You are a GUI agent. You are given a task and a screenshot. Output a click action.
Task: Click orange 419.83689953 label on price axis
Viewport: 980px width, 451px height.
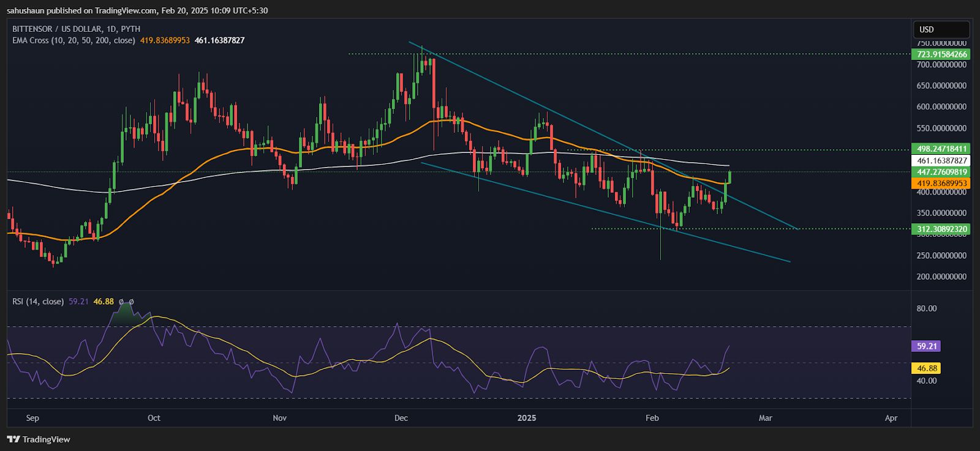(x=941, y=183)
